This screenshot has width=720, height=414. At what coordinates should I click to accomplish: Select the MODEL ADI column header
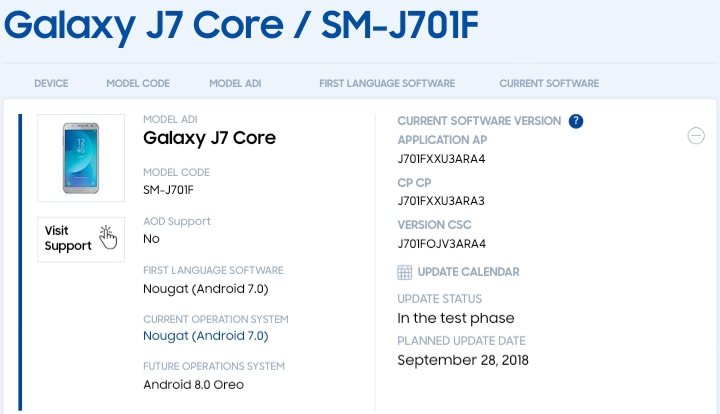tap(235, 84)
